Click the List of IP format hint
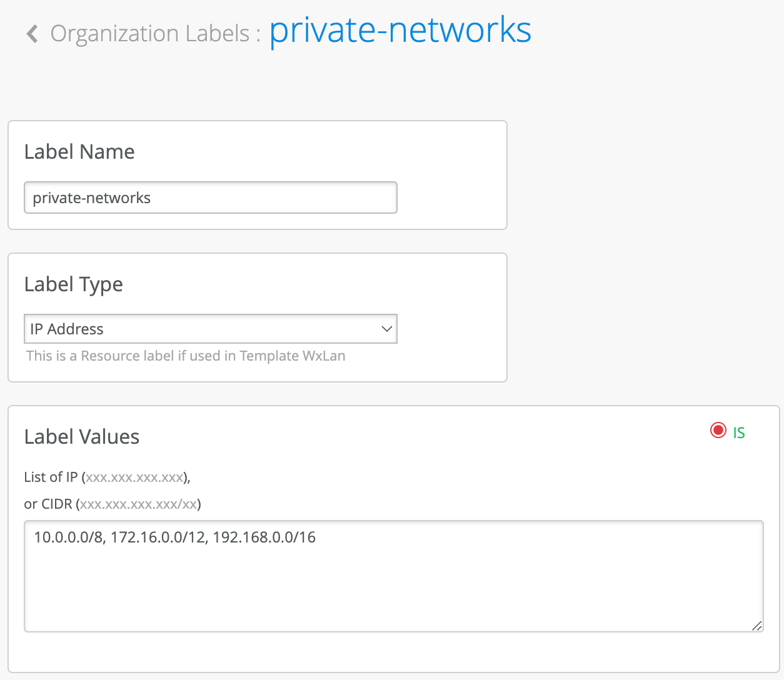The width and height of the screenshot is (784, 680). [107, 477]
